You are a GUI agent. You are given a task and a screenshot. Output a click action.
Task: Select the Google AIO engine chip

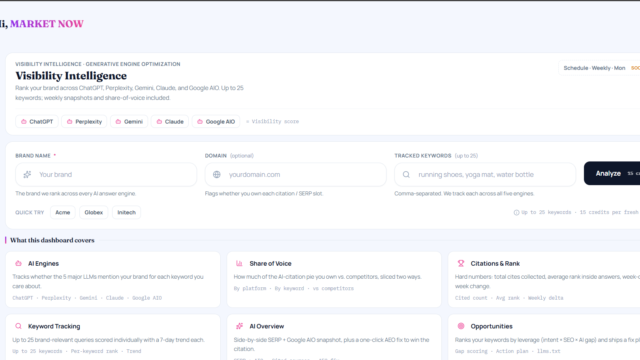coord(216,122)
